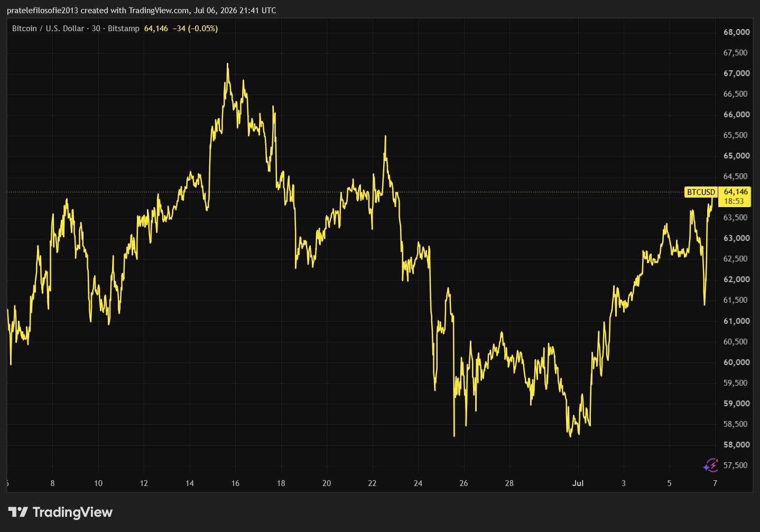
Task: Open the TradingView wordmark link
Action: (x=72, y=512)
